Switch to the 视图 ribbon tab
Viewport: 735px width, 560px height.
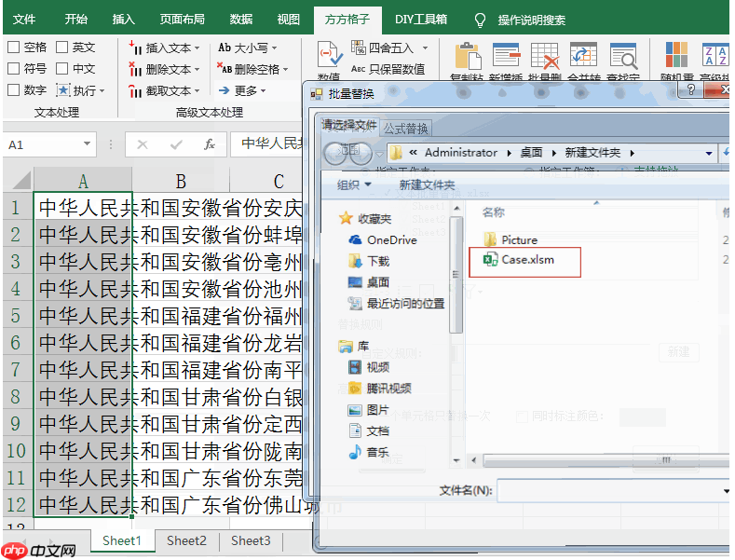coord(288,20)
